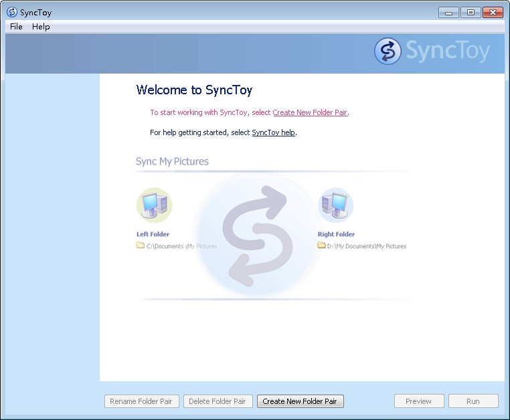Click the 'C:\Documents\My Pictures' path text
Screen dimensions: 510x420
point(181,246)
